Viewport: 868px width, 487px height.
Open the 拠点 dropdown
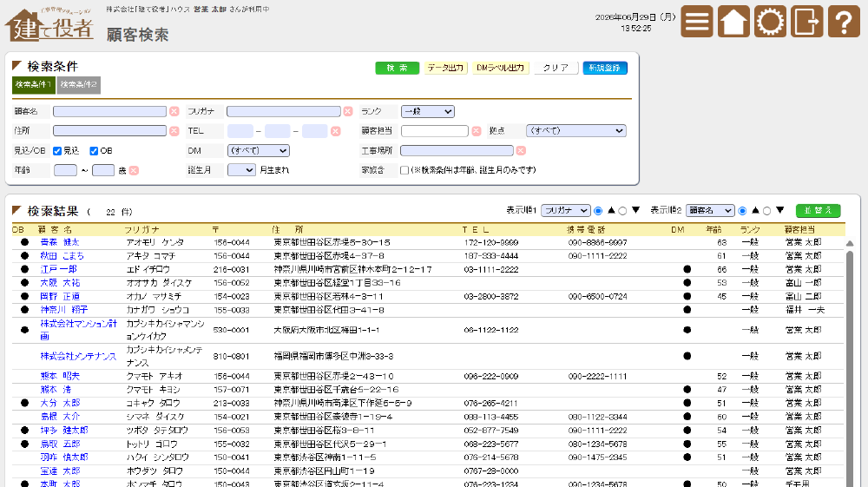pyautogui.click(x=576, y=130)
